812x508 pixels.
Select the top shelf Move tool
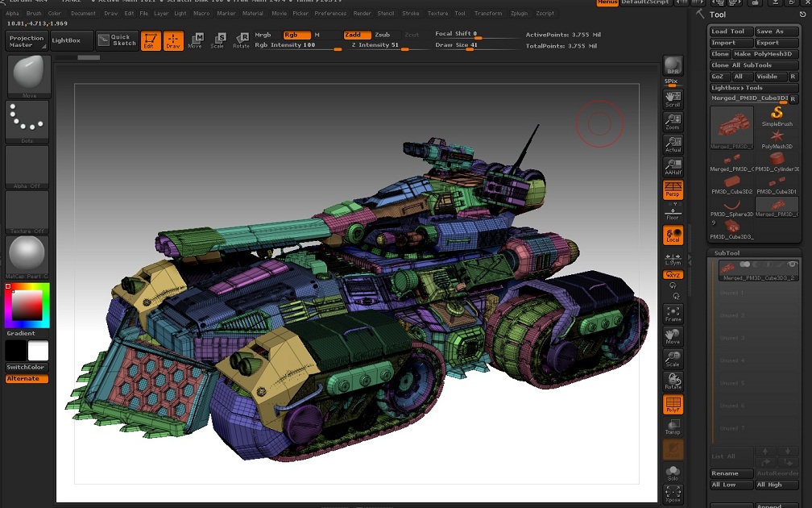point(195,41)
